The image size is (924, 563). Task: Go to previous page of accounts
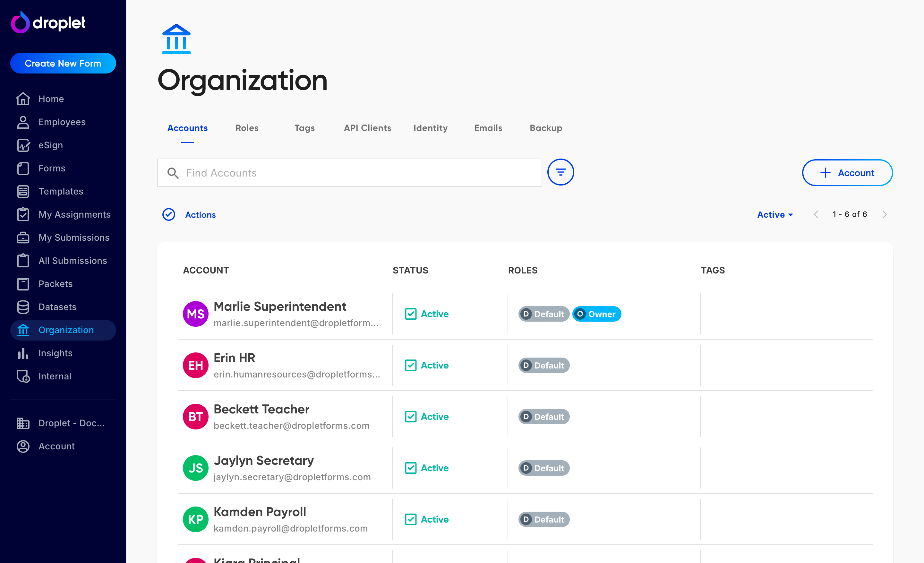(816, 214)
